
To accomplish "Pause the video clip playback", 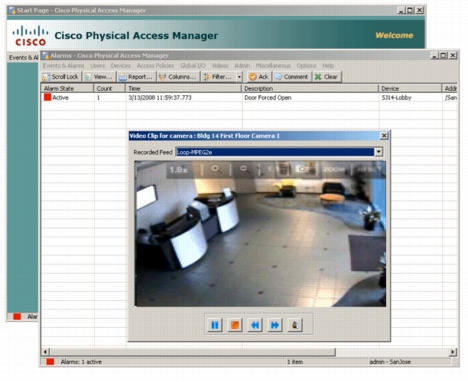I will click(x=215, y=325).
